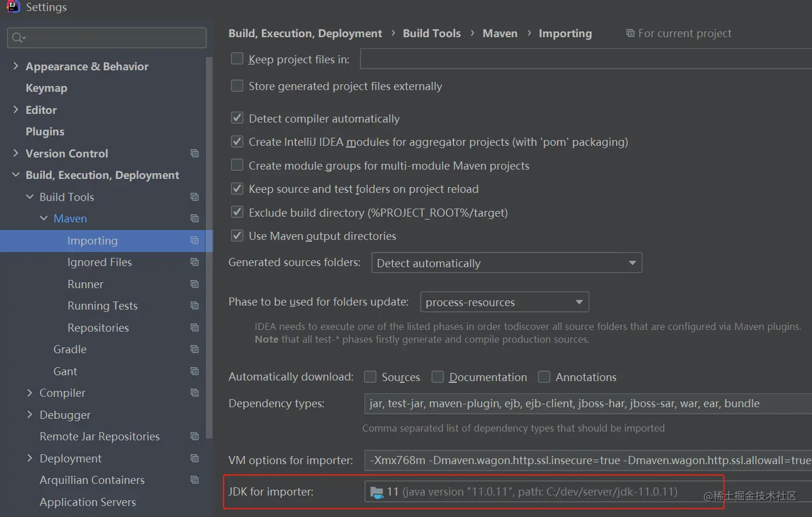This screenshot has height=517, width=812.
Task: Click into the settings search field
Action: pyautogui.click(x=107, y=38)
